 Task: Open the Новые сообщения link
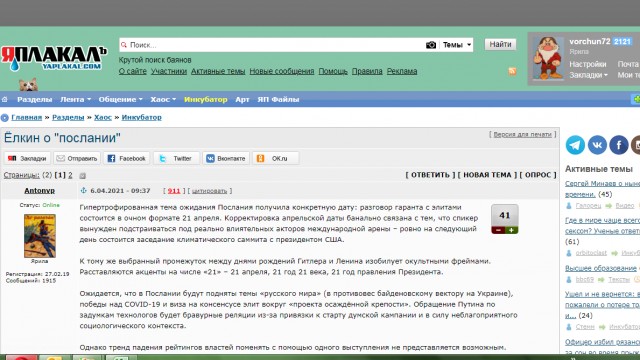[x=282, y=71]
